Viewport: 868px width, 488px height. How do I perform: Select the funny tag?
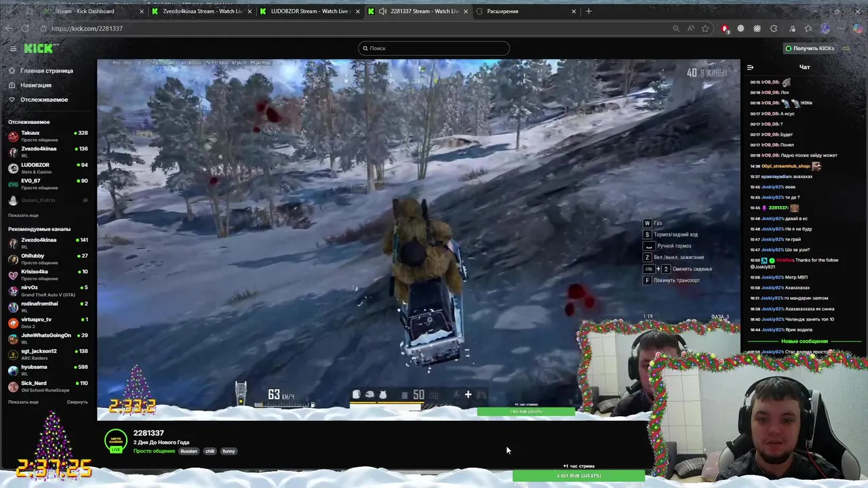click(229, 451)
